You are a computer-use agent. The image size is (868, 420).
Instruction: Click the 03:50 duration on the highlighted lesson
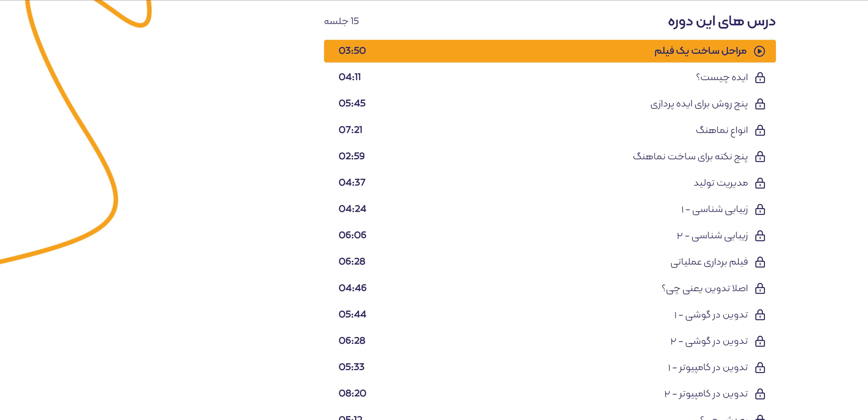point(352,51)
